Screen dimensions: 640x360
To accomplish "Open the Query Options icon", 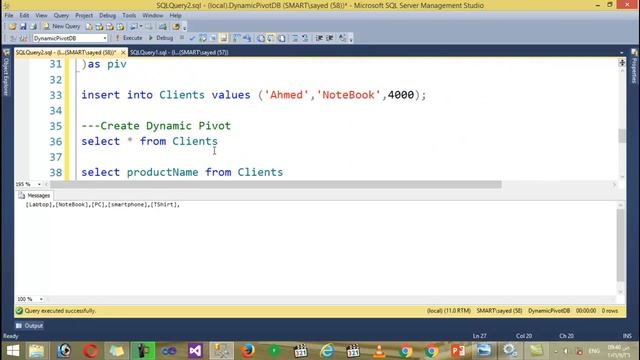I will 213,38.
